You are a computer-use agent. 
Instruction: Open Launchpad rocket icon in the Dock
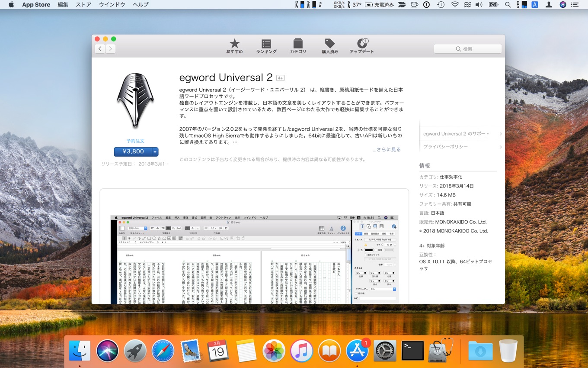coord(135,351)
